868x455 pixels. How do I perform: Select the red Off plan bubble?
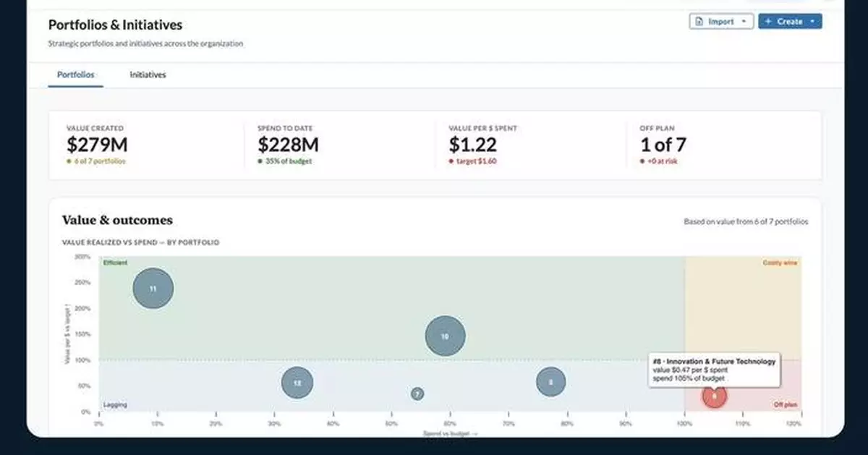[714, 396]
